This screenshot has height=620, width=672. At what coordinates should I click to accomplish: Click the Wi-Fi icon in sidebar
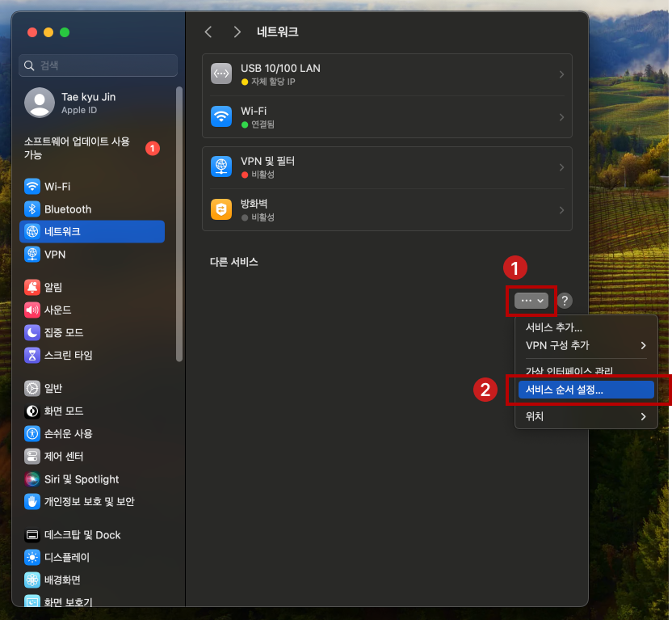(32, 186)
